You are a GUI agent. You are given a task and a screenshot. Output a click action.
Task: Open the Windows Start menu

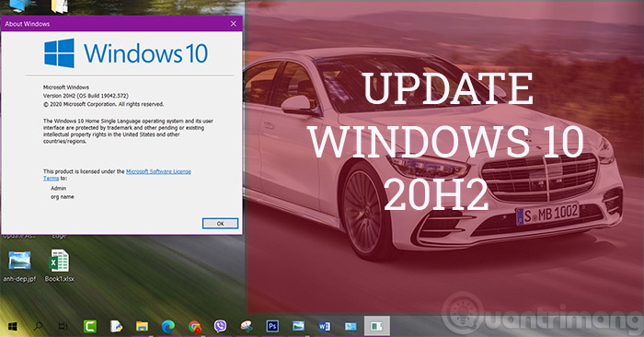point(12,327)
